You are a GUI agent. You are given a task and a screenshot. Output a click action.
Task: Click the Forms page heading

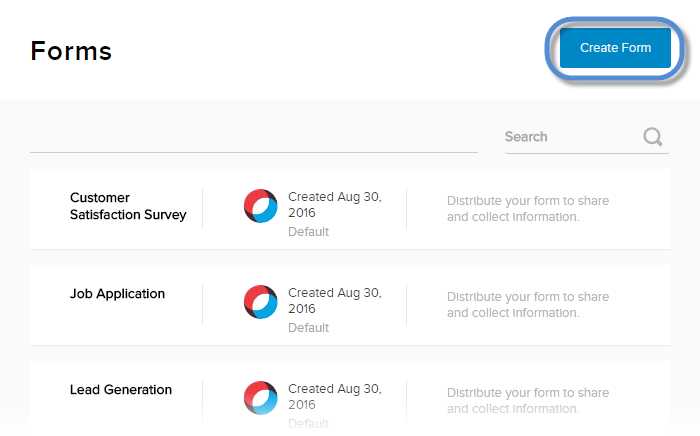click(71, 51)
